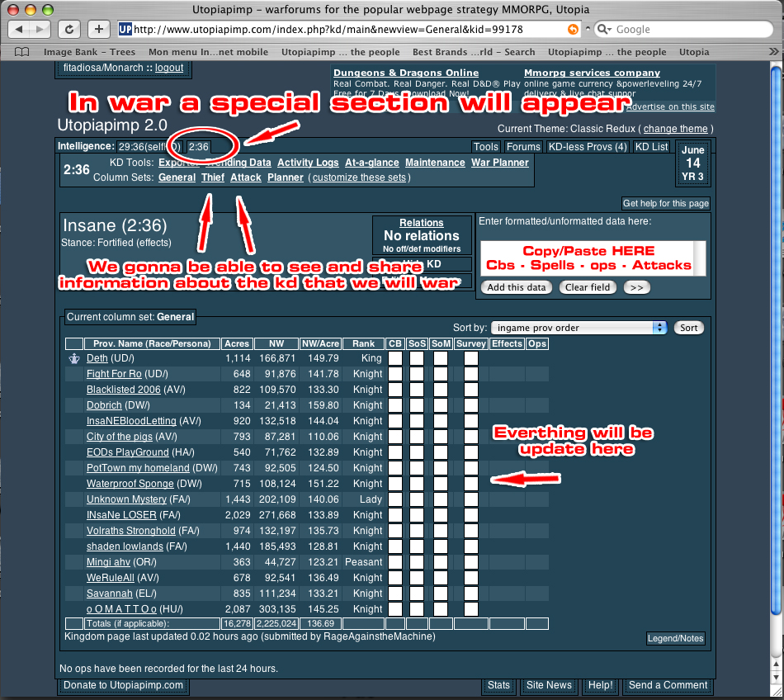
Task: Open the Legend/Notes button
Action: point(676,638)
